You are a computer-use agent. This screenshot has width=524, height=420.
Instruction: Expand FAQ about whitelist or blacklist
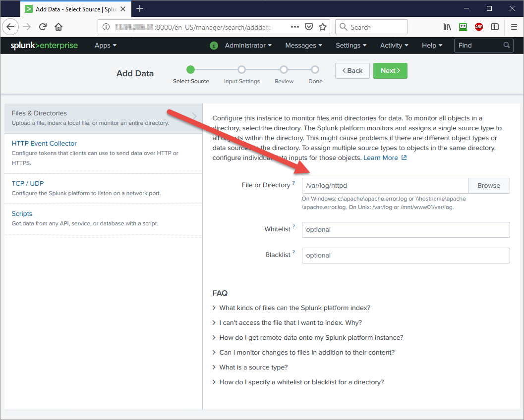pos(298,382)
